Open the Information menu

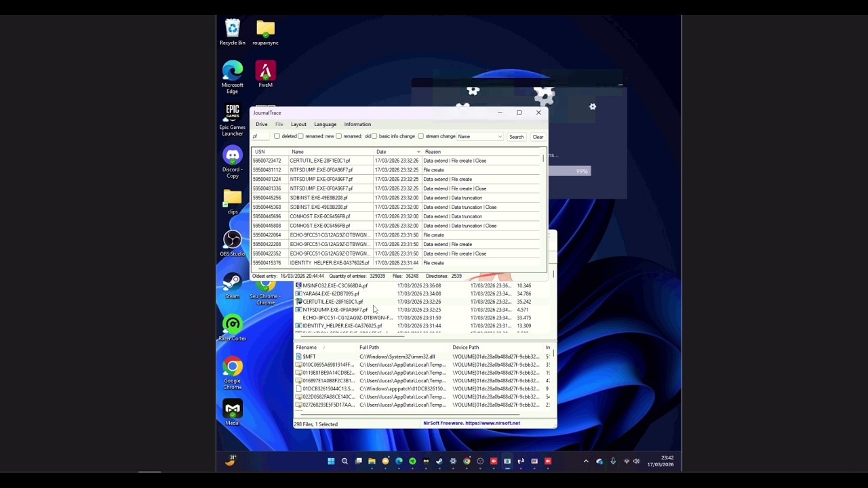357,125
